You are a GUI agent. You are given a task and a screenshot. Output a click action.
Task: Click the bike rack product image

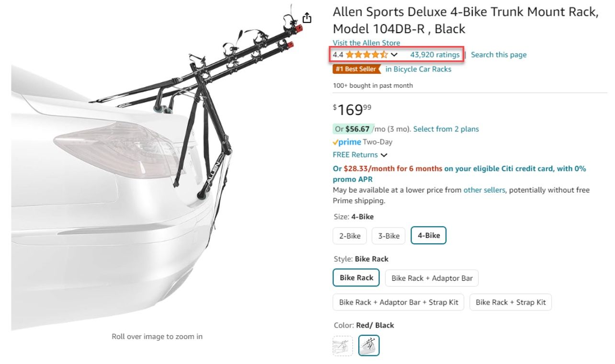pos(158,168)
